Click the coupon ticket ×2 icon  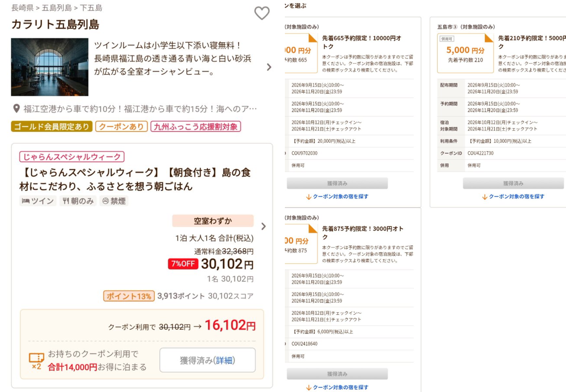pos(36,361)
